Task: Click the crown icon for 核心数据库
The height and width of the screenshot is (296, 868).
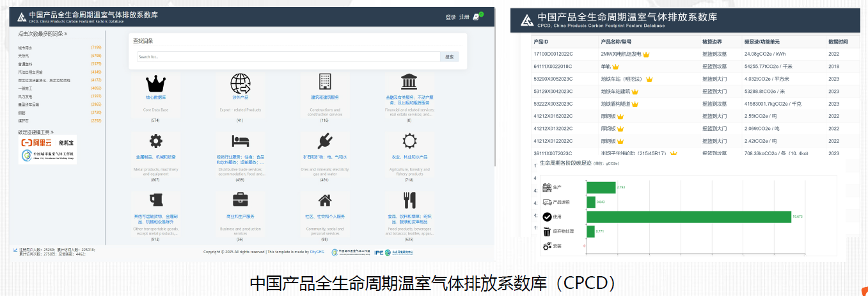Action: click(155, 83)
